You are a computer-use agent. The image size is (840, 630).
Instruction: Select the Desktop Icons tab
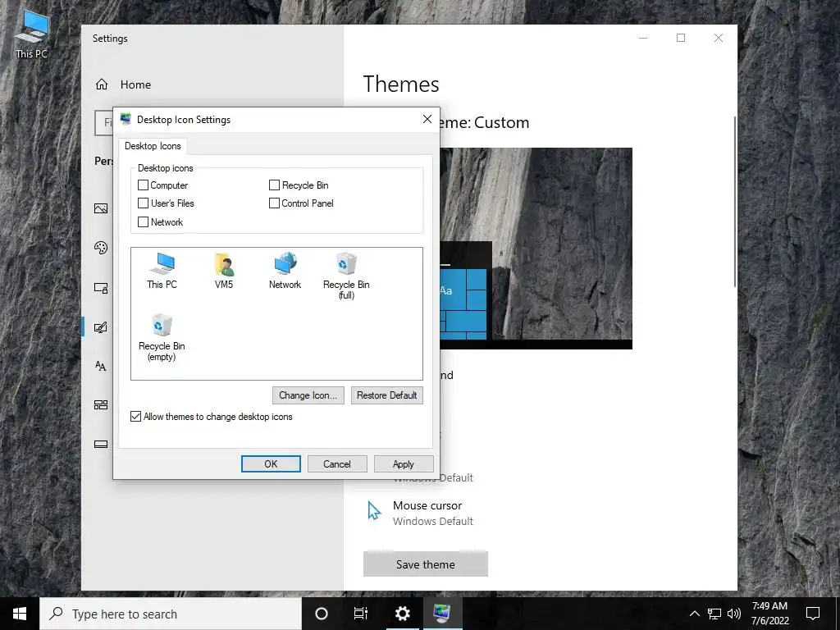(153, 146)
